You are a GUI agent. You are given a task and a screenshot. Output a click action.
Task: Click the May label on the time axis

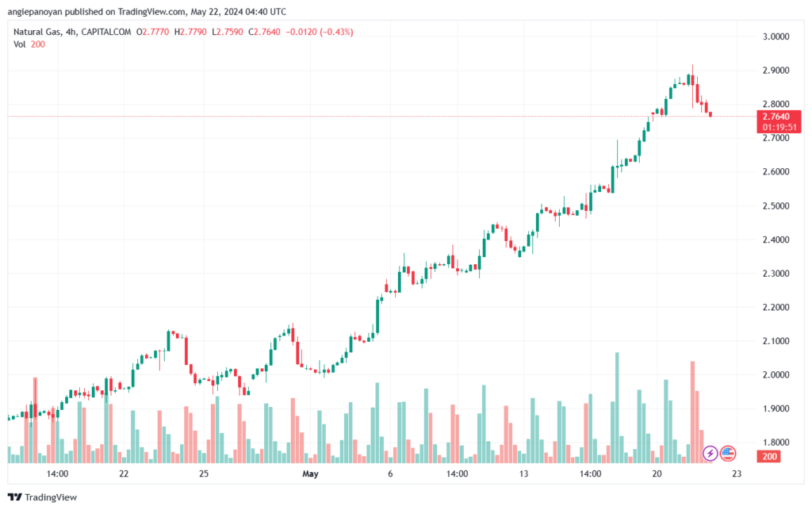point(310,474)
